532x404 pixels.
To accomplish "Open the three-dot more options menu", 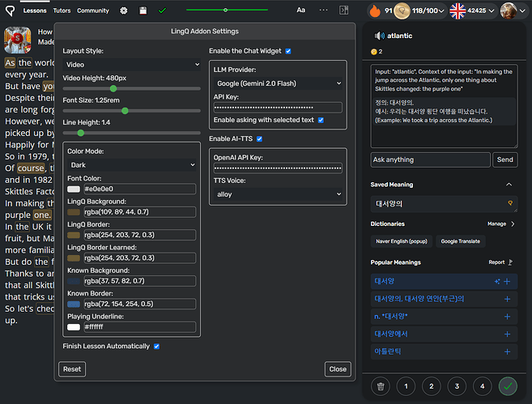I will click(323, 11).
